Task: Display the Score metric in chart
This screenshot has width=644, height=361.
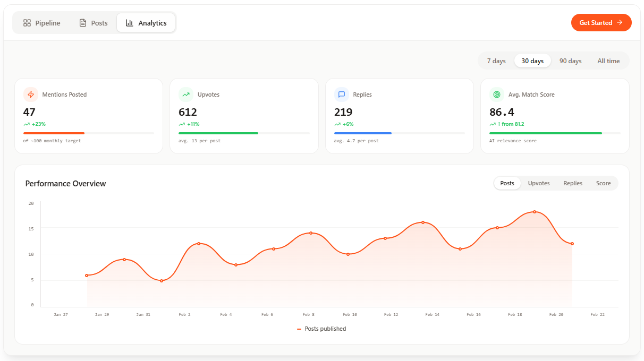Action: [x=603, y=183]
